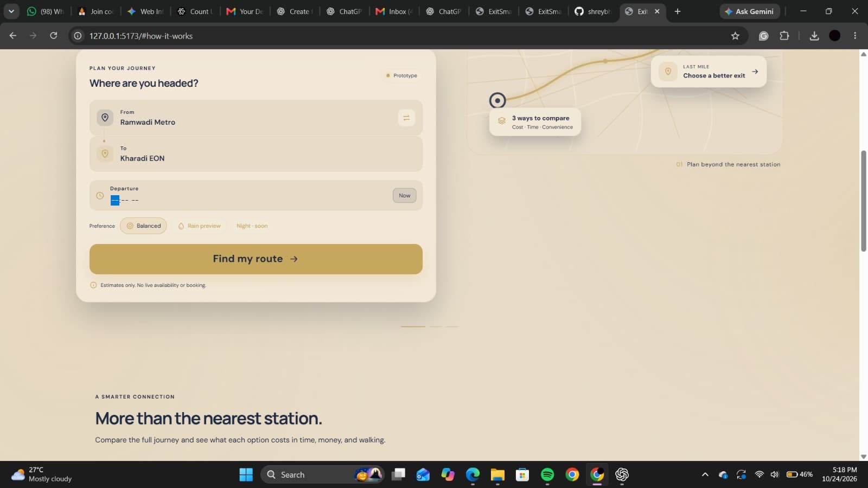Select the Night soon preference

point(252,226)
